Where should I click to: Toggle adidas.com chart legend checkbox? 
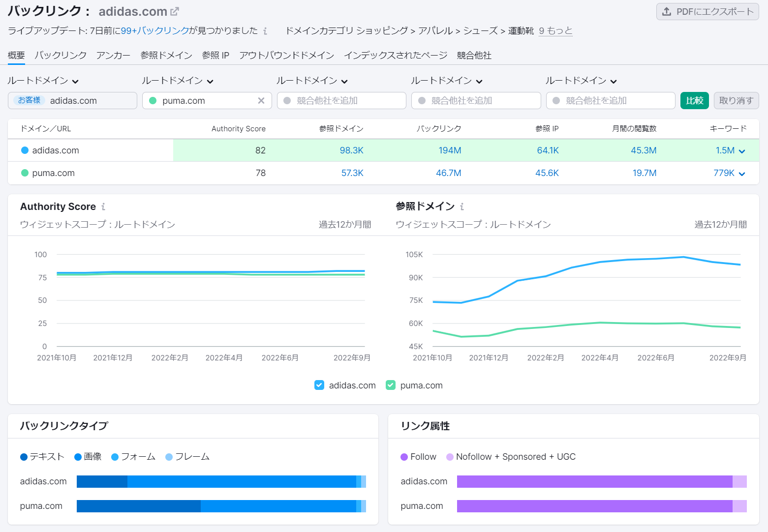(x=319, y=385)
